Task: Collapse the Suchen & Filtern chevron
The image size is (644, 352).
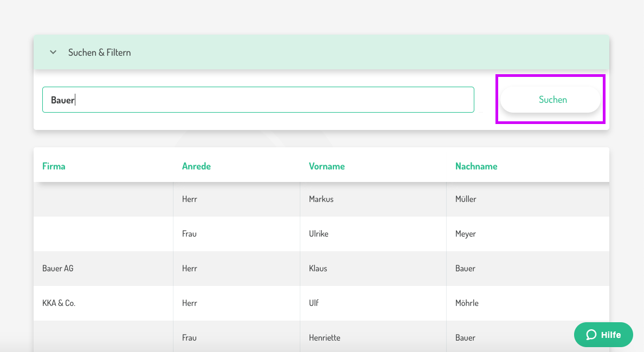Action: click(x=53, y=53)
